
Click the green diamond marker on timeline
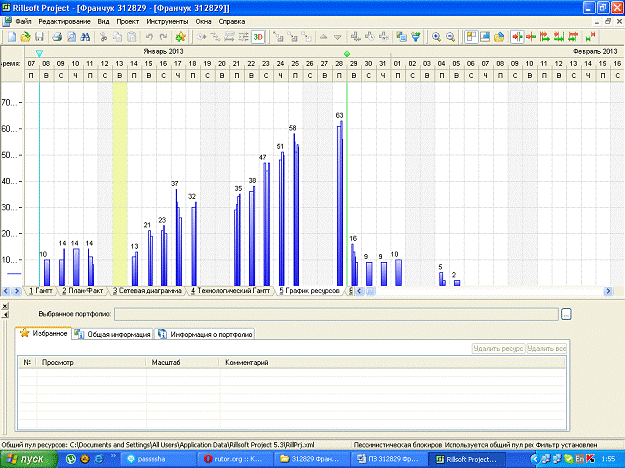pos(346,53)
